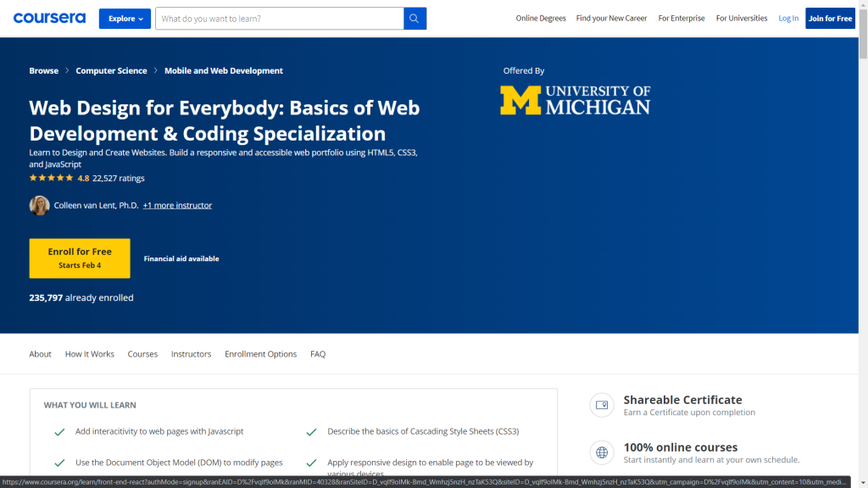This screenshot has height=488, width=868.
Task: Click the Log In link
Action: 787,18
